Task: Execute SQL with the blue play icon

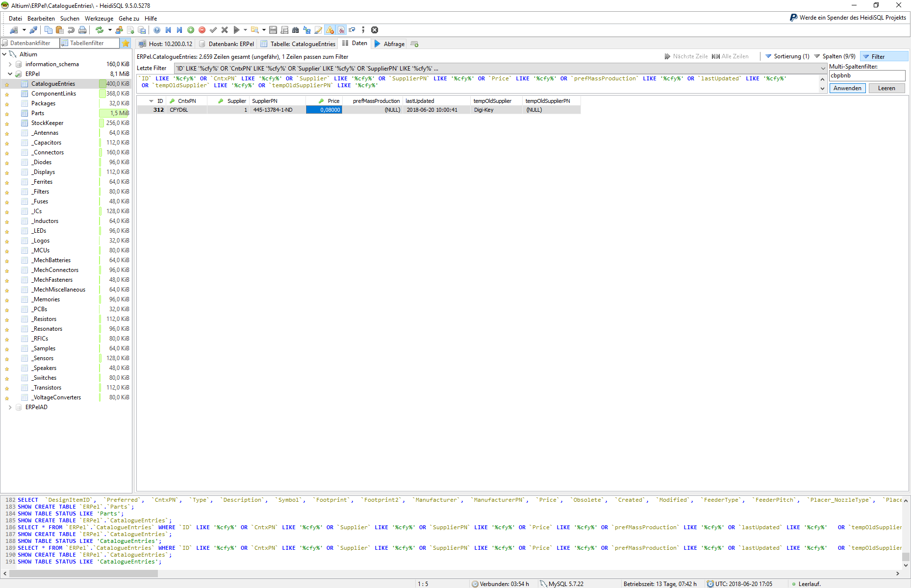Action: pyautogui.click(x=236, y=30)
